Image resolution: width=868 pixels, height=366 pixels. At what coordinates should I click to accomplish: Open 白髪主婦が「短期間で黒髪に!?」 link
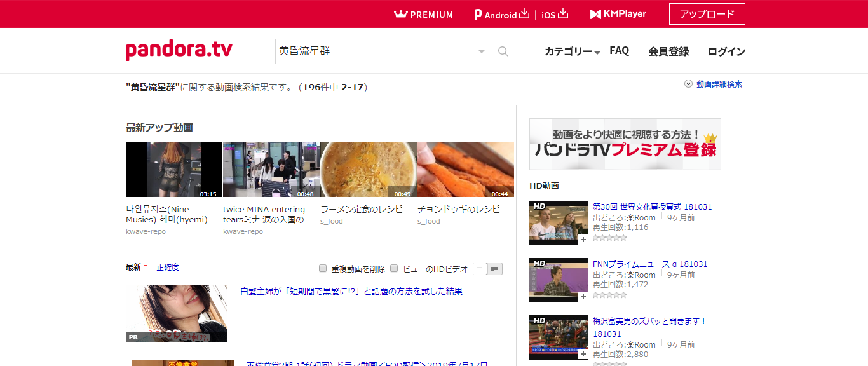pyautogui.click(x=351, y=291)
